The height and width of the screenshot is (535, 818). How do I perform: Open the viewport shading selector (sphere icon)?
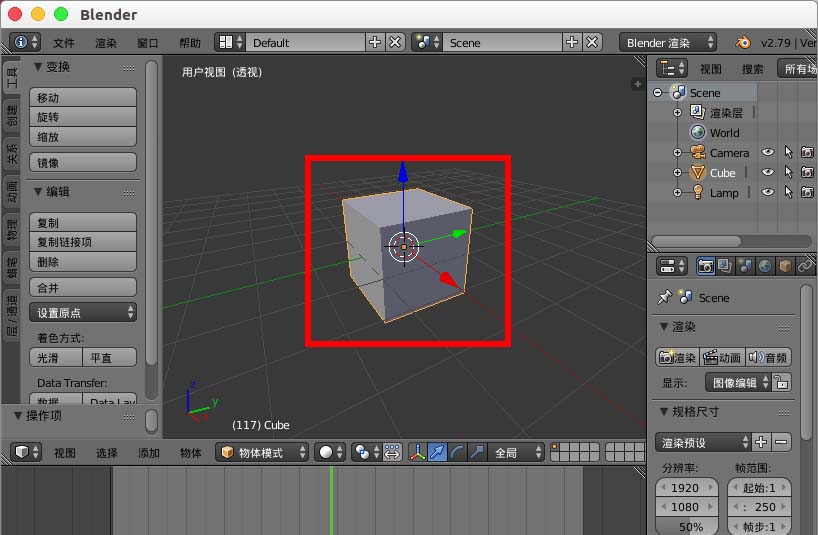point(330,452)
